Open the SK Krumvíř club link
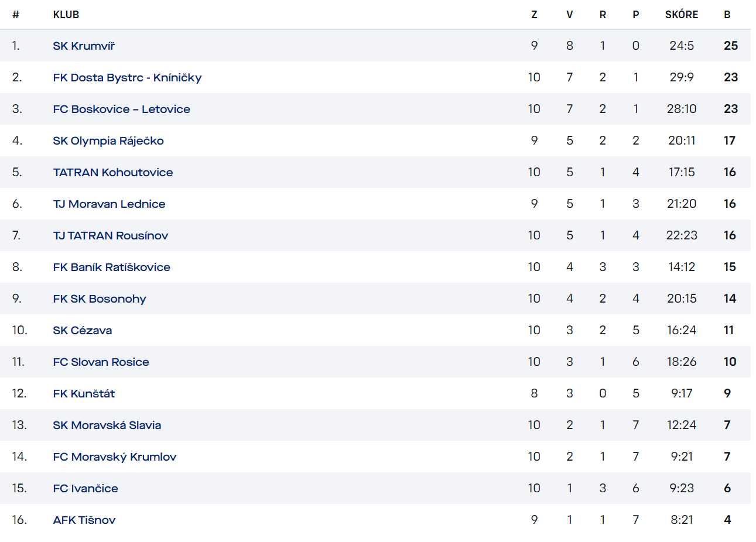The width and height of the screenshot is (756, 542). (84, 46)
